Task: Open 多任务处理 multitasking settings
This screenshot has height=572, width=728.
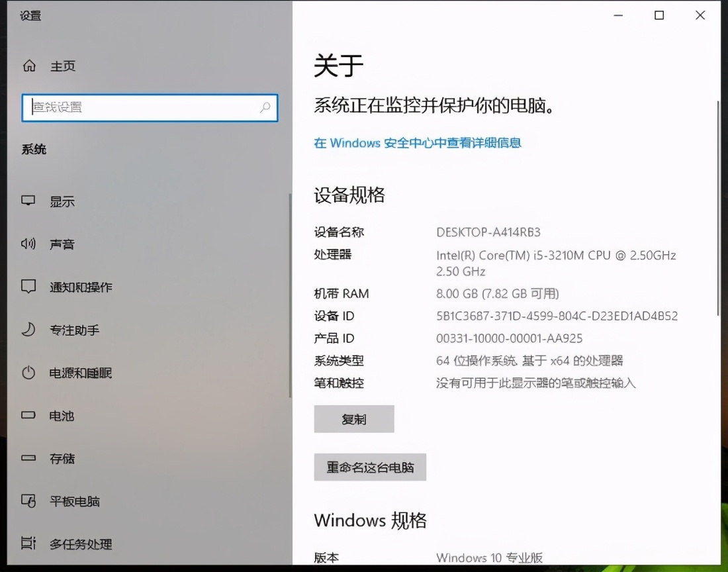Action: tap(28, 544)
